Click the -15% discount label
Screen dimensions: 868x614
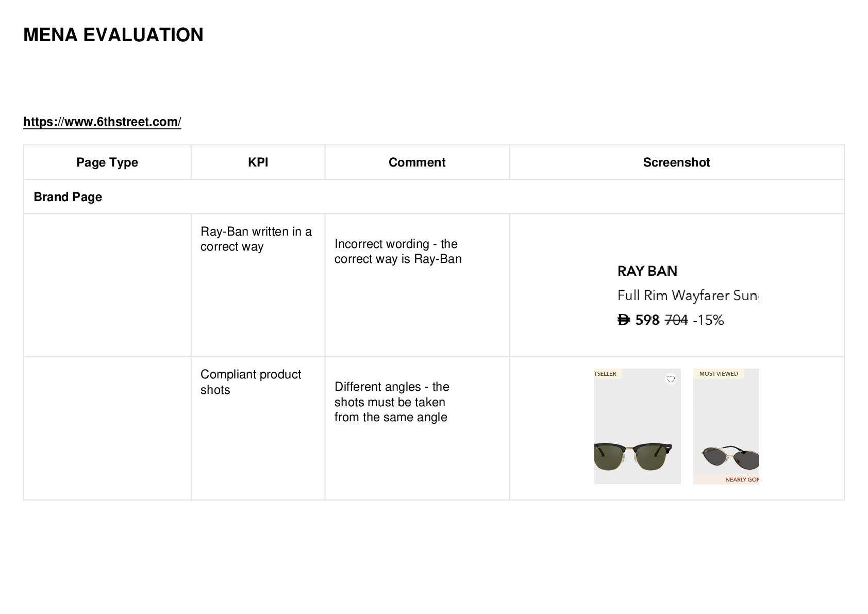tap(708, 320)
